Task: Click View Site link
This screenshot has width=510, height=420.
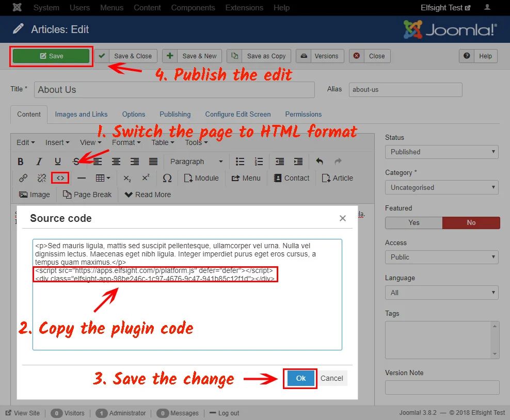Action: pyautogui.click(x=23, y=413)
